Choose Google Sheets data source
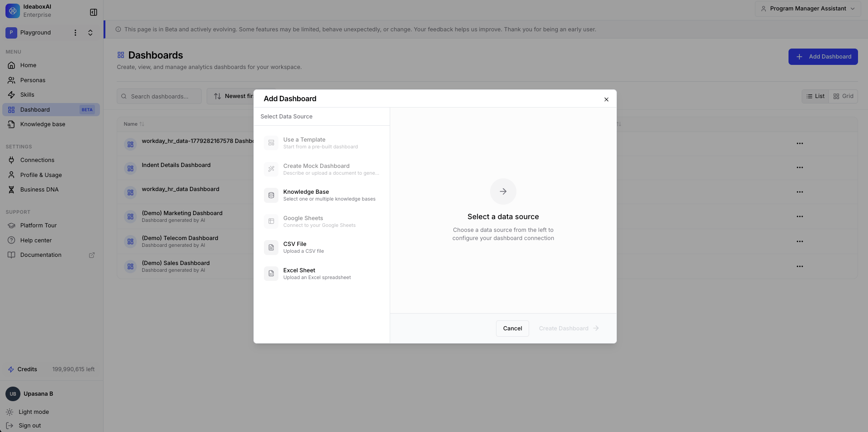The height and width of the screenshot is (432, 868). coord(322,221)
